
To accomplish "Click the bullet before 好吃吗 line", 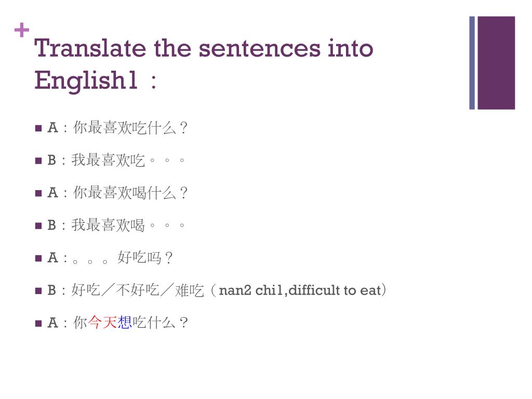I will 38,259.
